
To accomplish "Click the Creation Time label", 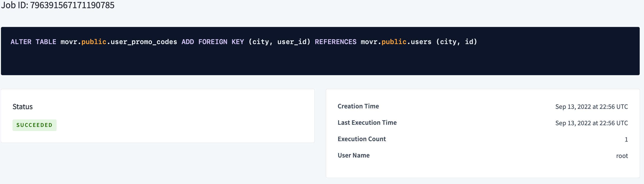I will click(x=358, y=106).
